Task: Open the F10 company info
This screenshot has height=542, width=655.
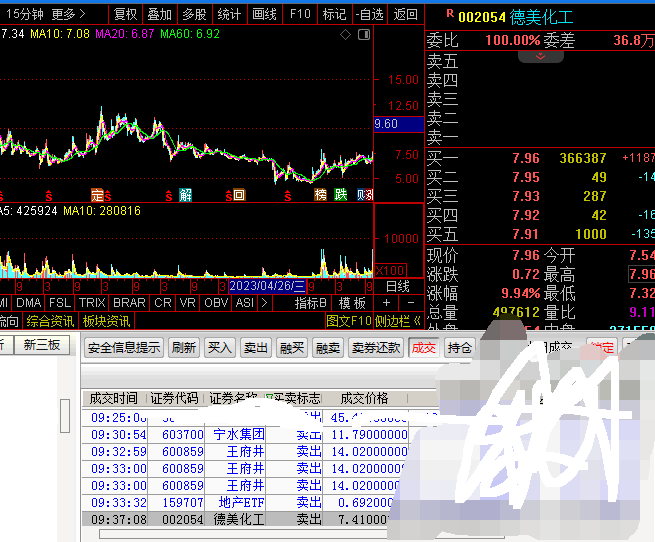Action: click(300, 15)
